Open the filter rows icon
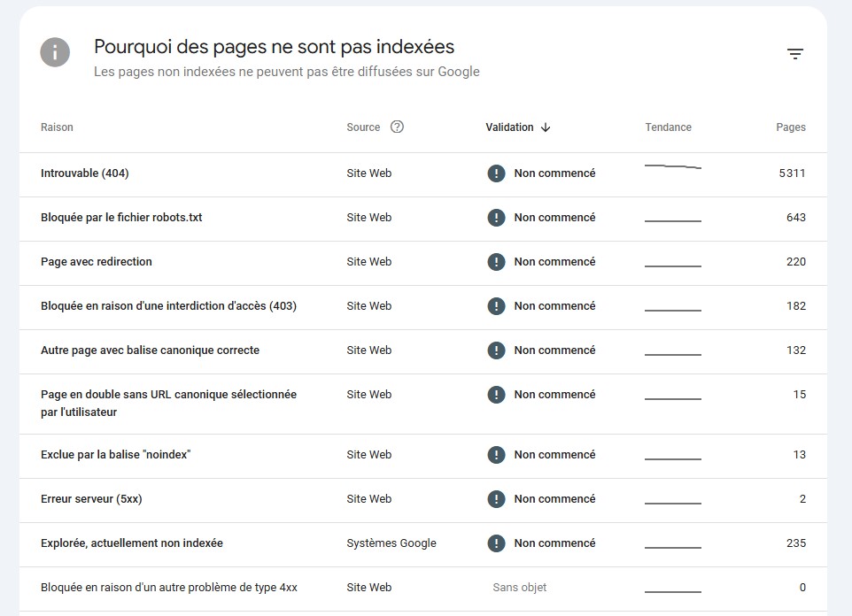The height and width of the screenshot is (616, 852). pyautogui.click(x=795, y=54)
